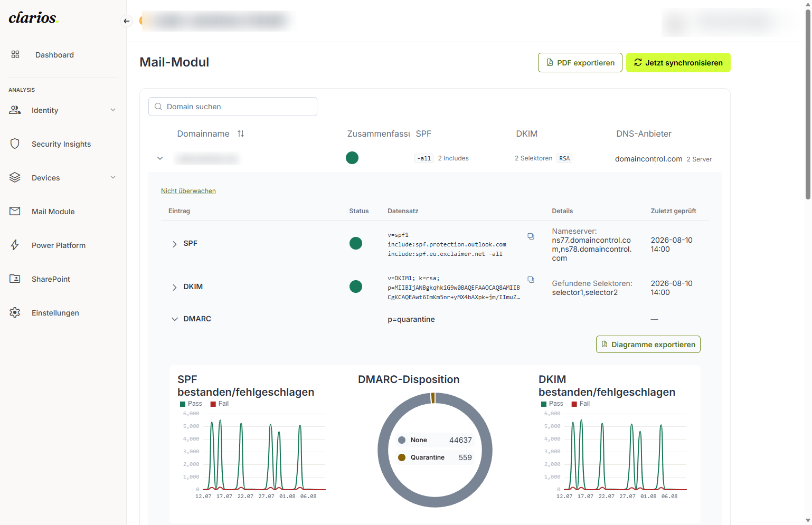
Task: Collapse the DMARC entry row
Action: (x=174, y=319)
